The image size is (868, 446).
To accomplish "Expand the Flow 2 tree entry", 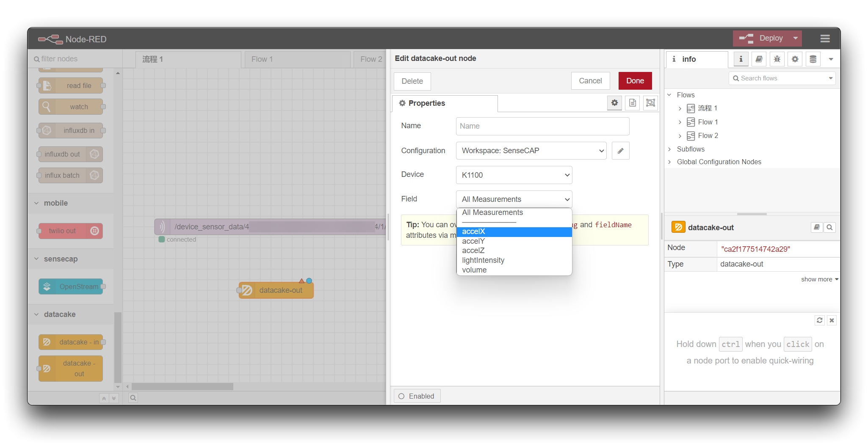I will click(x=680, y=136).
